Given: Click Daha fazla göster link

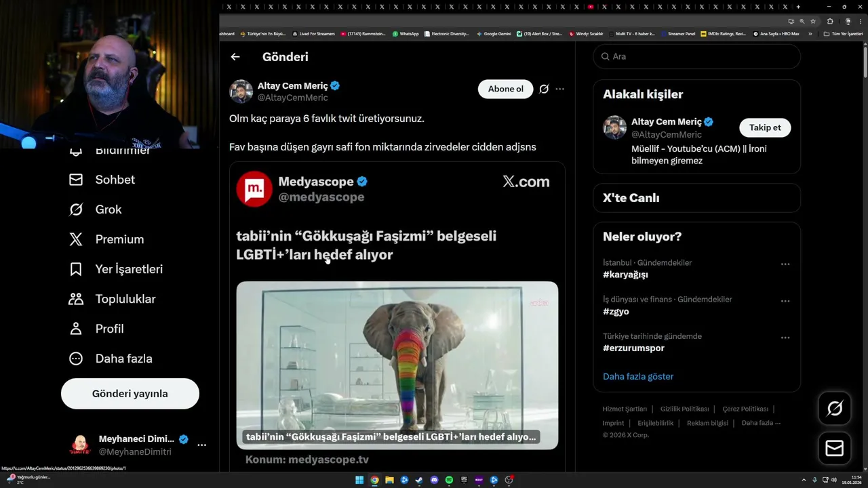Looking at the screenshot, I should (x=638, y=376).
